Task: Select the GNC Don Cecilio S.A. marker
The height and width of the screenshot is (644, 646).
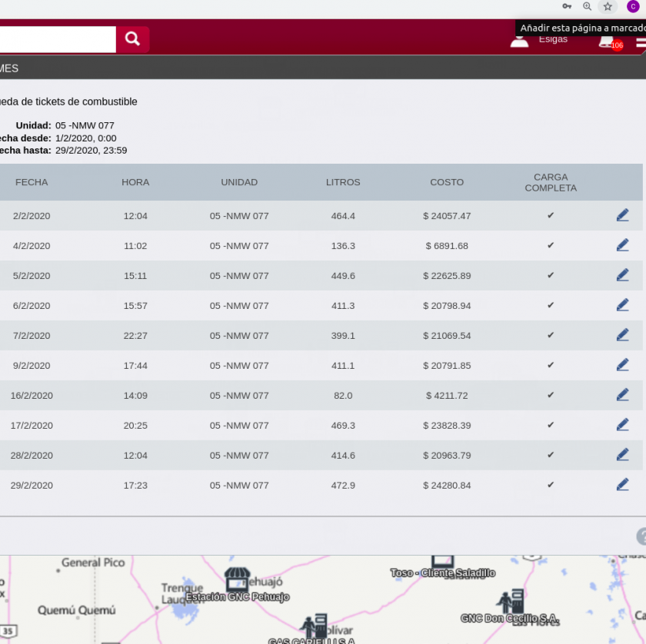Action: pos(511,602)
